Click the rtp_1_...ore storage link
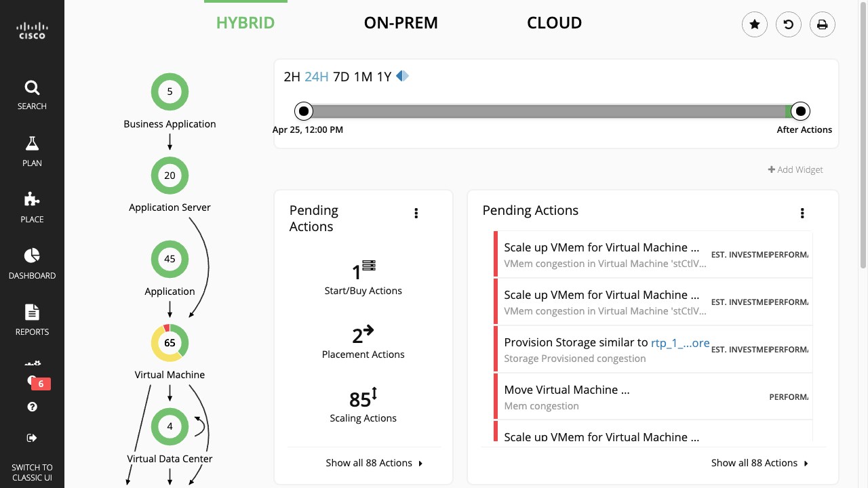The width and height of the screenshot is (868, 488). pos(680,343)
